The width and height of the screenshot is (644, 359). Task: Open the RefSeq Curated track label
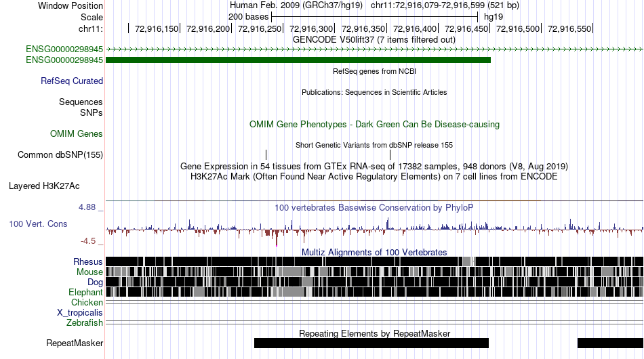[x=72, y=81]
